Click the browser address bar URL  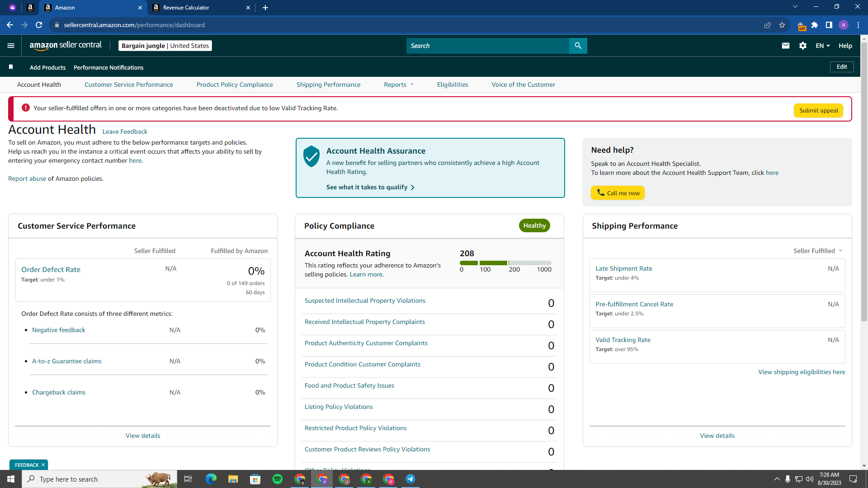(134, 25)
